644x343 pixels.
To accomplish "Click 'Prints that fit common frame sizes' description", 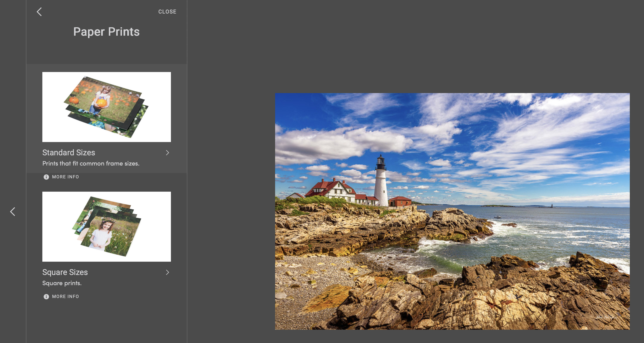I will pos(91,163).
